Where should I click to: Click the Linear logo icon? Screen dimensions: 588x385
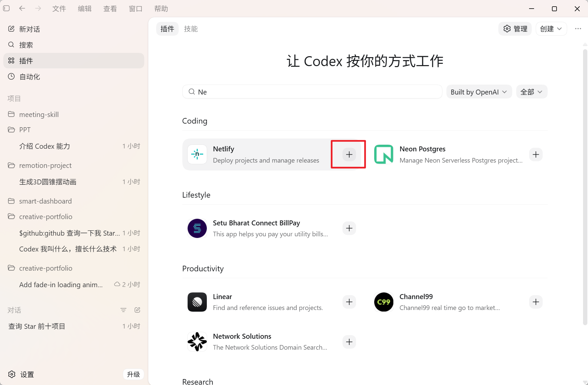(x=197, y=302)
